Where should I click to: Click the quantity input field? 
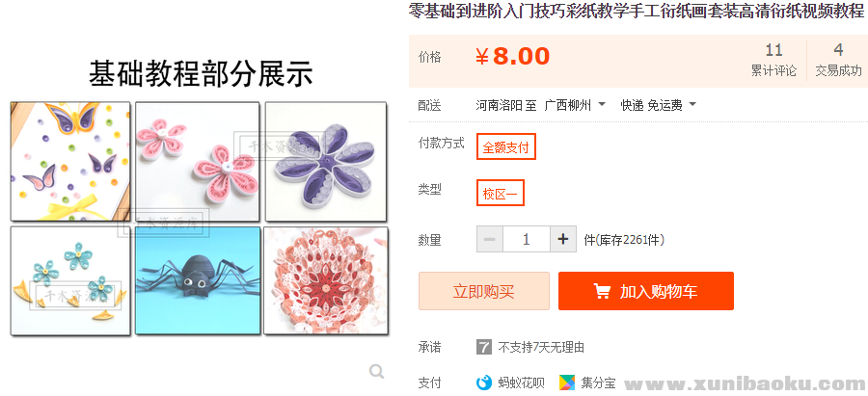click(526, 239)
